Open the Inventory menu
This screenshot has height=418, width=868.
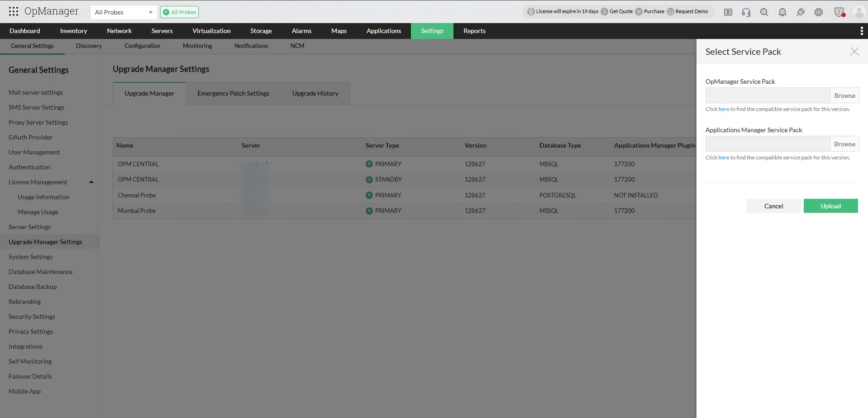click(73, 31)
